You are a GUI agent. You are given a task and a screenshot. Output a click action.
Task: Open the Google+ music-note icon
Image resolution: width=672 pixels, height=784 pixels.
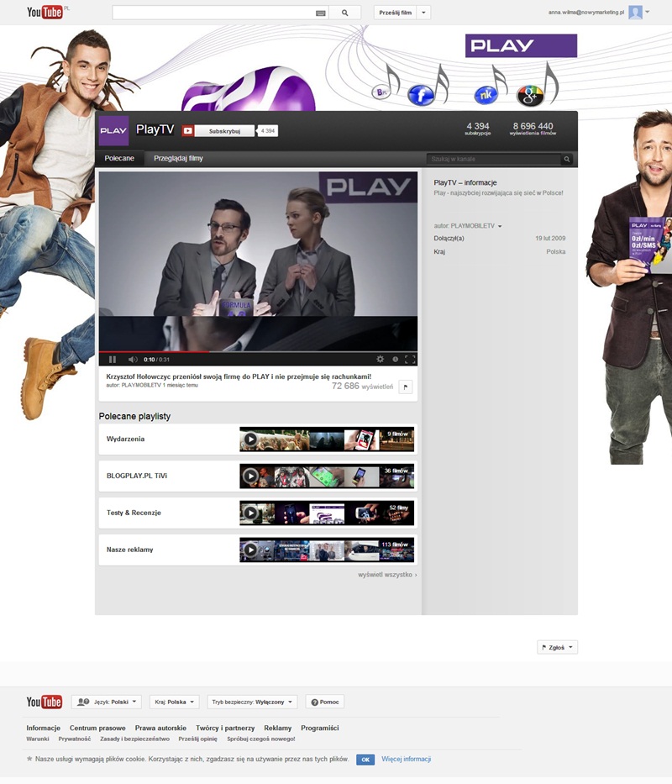coord(530,96)
